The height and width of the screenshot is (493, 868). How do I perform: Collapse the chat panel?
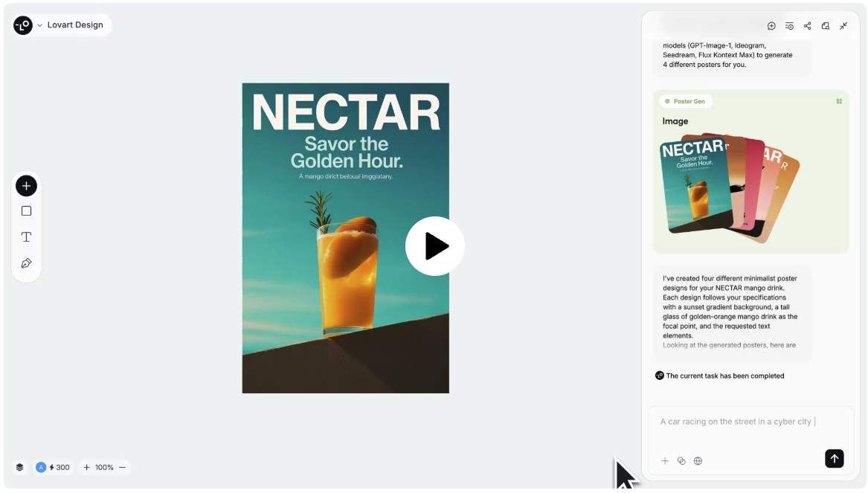843,26
